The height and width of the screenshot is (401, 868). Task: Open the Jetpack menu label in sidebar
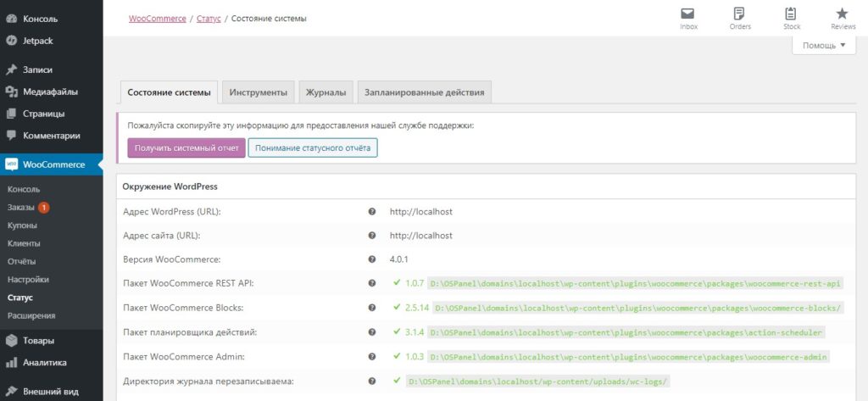(x=38, y=41)
